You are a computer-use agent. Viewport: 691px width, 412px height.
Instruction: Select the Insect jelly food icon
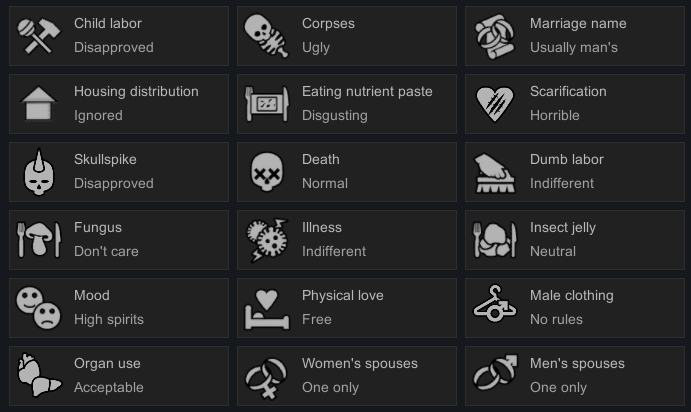click(x=496, y=239)
